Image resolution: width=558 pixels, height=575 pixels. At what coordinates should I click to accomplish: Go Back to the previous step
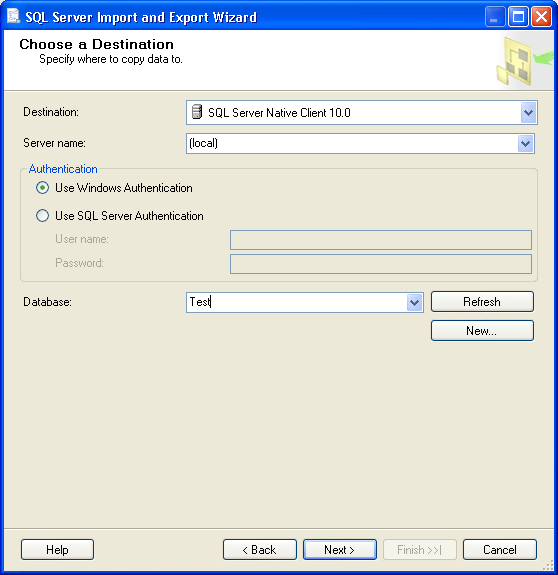[260, 550]
